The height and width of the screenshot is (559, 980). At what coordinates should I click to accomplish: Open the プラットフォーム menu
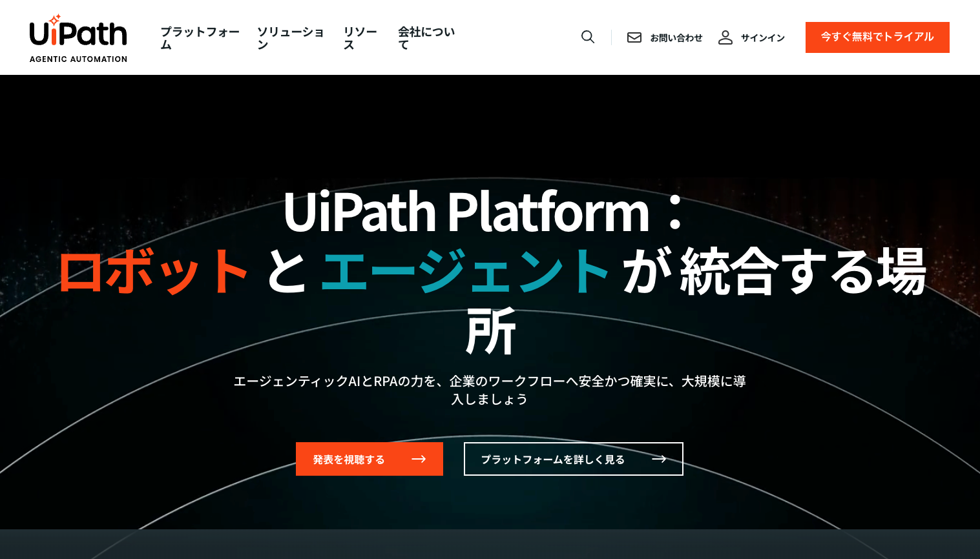click(200, 38)
